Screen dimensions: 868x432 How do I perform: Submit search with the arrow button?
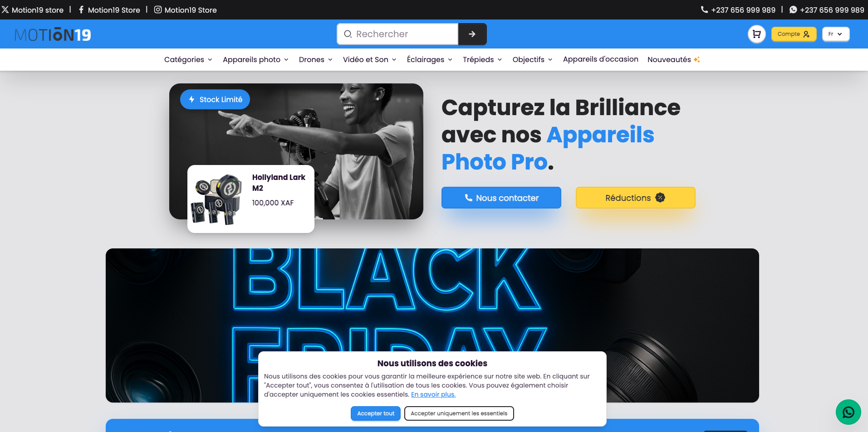pos(472,34)
